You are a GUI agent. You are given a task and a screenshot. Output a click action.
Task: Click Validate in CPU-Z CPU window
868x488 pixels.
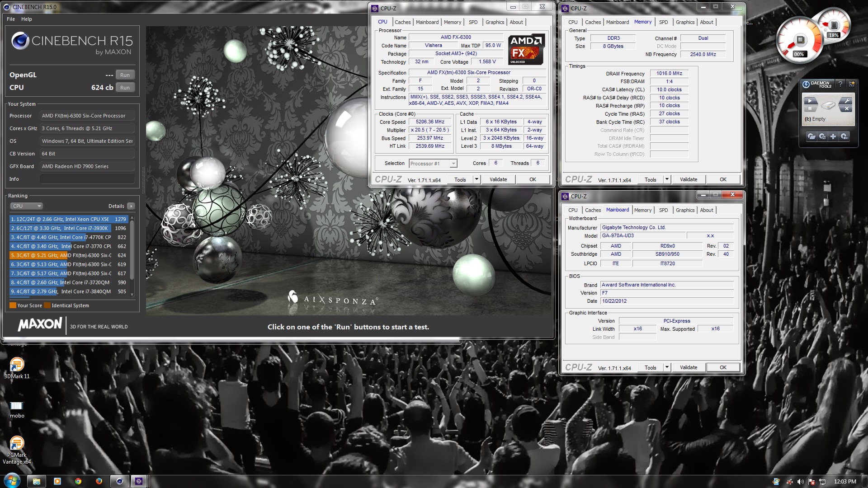point(498,179)
